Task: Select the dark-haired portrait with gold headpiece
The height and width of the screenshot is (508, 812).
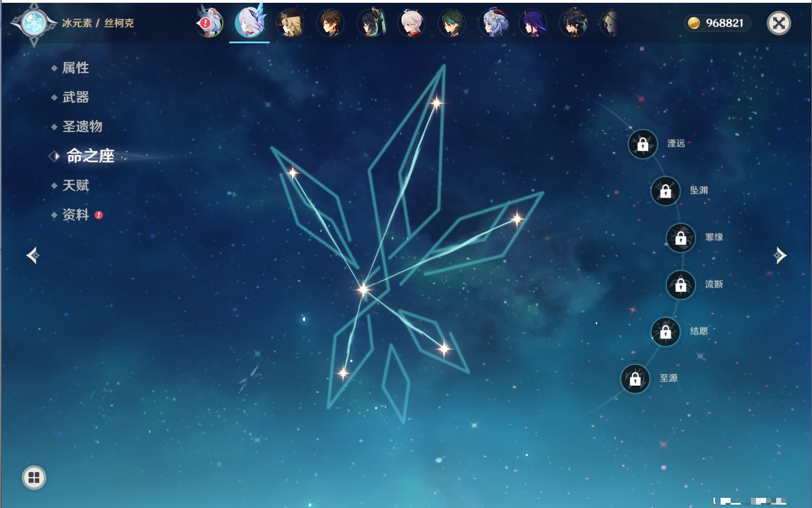Action: pos(574,23)
